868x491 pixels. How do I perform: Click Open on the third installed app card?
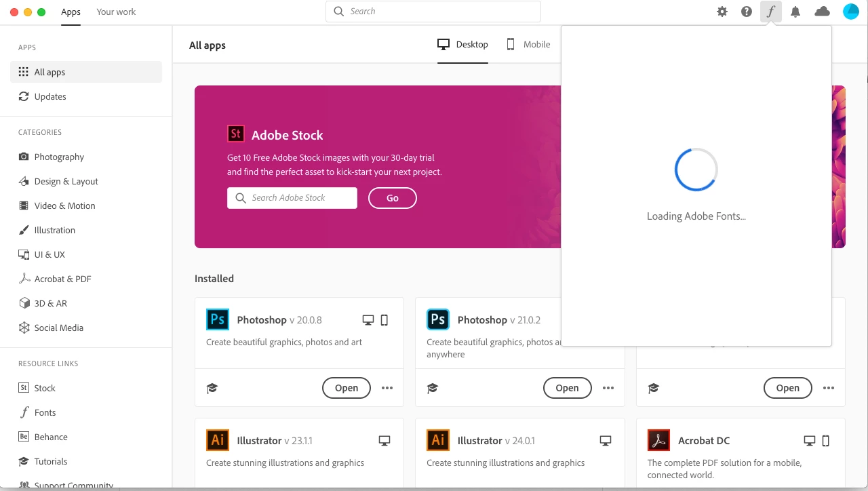(788, 388)
